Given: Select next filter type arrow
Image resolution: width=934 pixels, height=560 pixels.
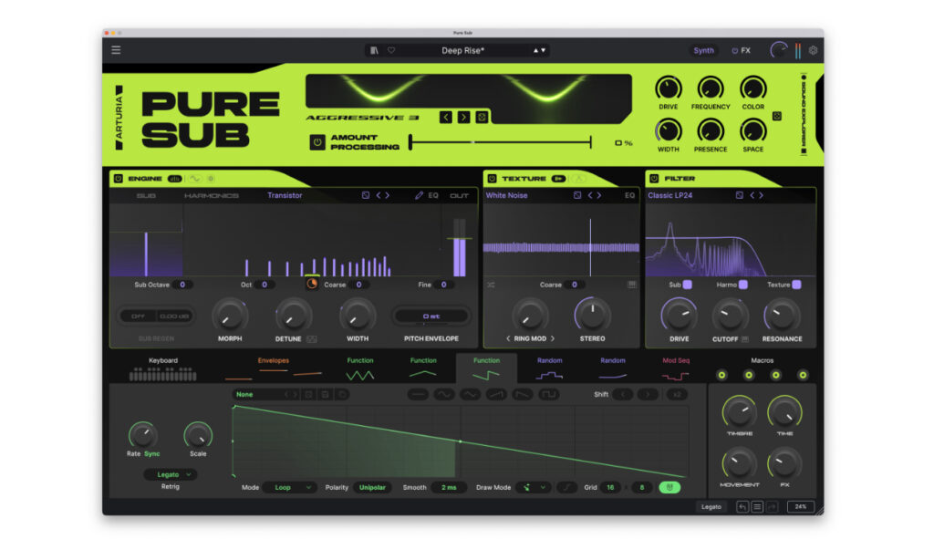Looking at the screenshot, I should pyautogui.click(x=762, y=195).
